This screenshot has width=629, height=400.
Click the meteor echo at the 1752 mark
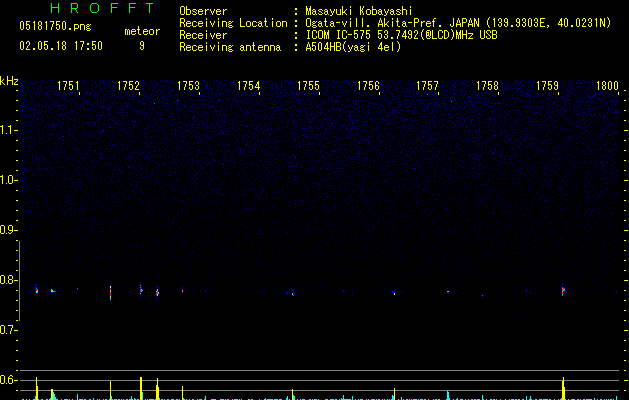pos(141,290)
